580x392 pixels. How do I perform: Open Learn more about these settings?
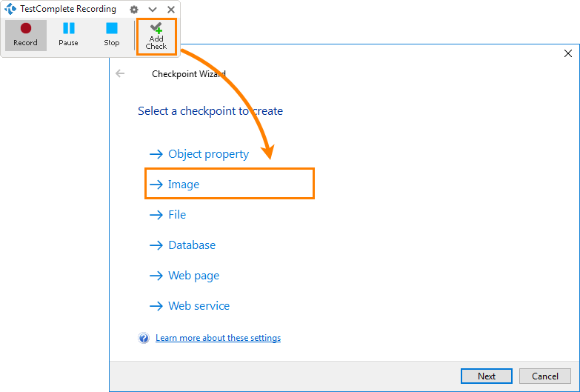click(218, 338)
